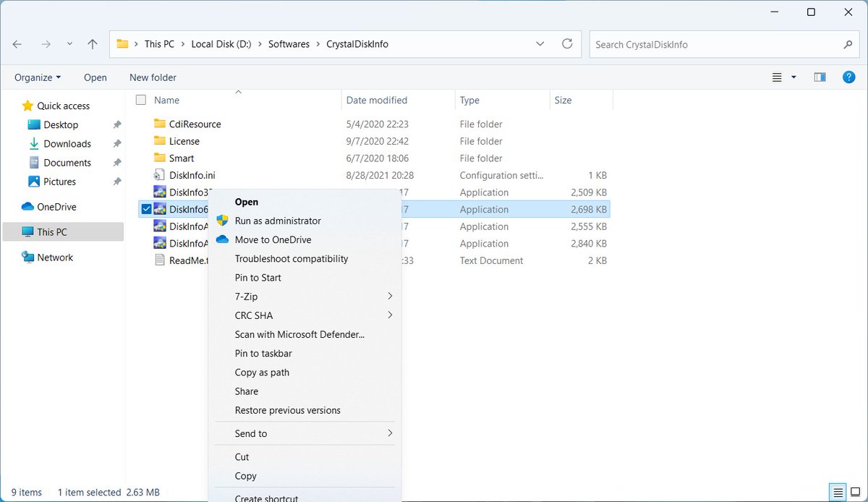Click the 2,840 KB size cell
This screenshot has width=868, height=502.
tap(587, 243)
